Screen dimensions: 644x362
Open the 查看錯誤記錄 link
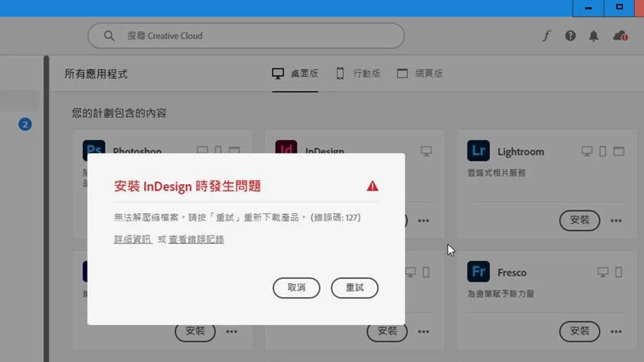tap(196, 239)
